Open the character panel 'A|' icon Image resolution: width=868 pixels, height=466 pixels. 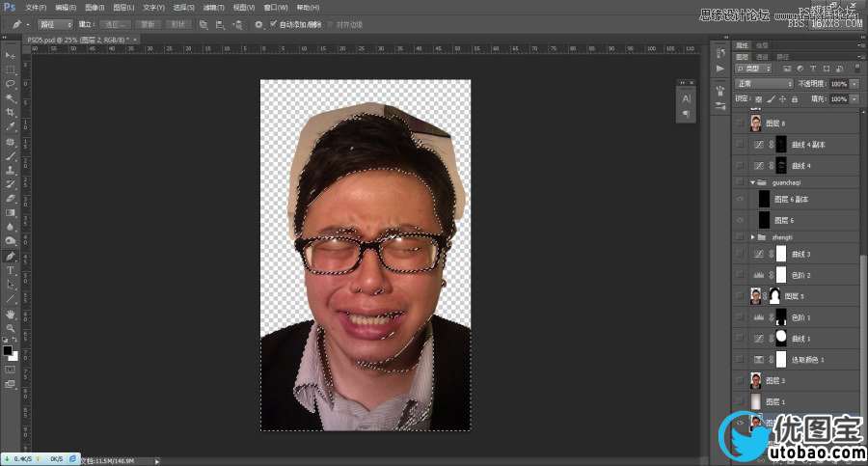687,98
